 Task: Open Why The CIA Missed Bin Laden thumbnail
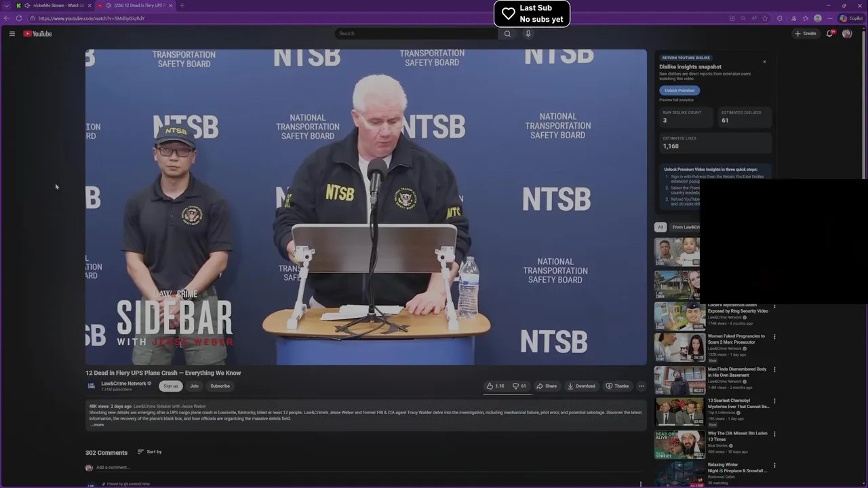pyautogui.click(x=679, y=445)
